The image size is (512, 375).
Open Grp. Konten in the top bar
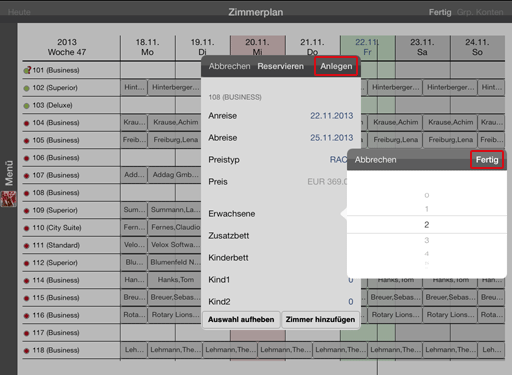480,12
